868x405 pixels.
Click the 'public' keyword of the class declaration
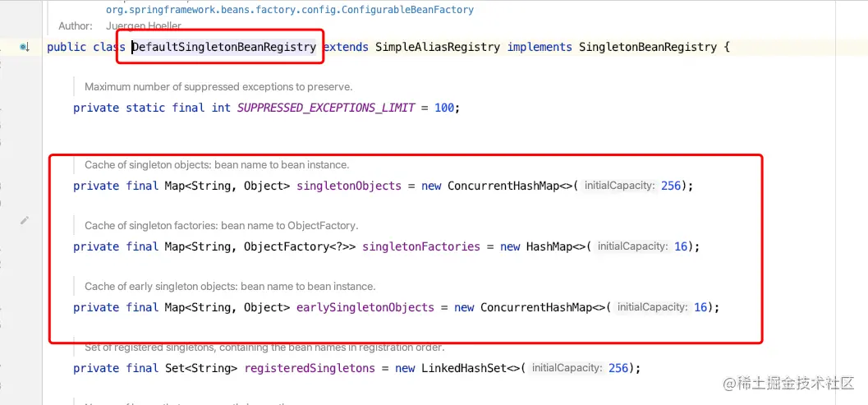pos(67,47)
